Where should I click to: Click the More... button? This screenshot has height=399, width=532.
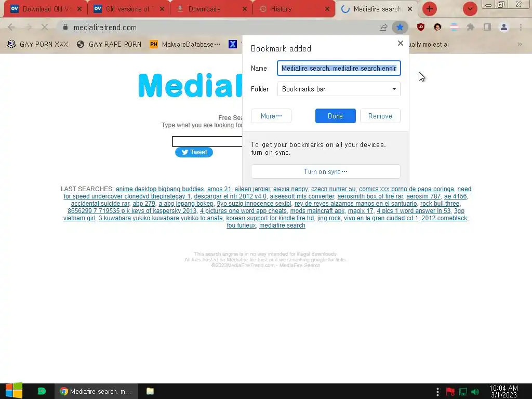point(271,116)
